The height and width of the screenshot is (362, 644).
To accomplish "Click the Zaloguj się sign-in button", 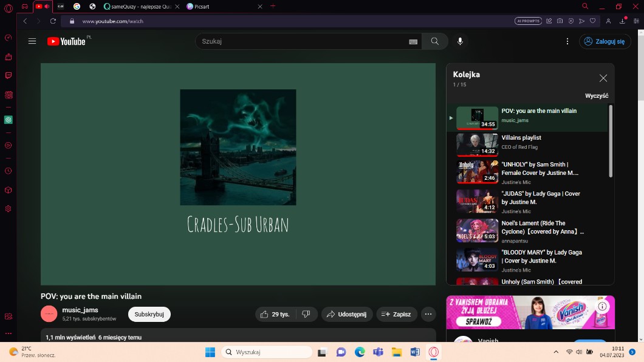I will (605, 41).
